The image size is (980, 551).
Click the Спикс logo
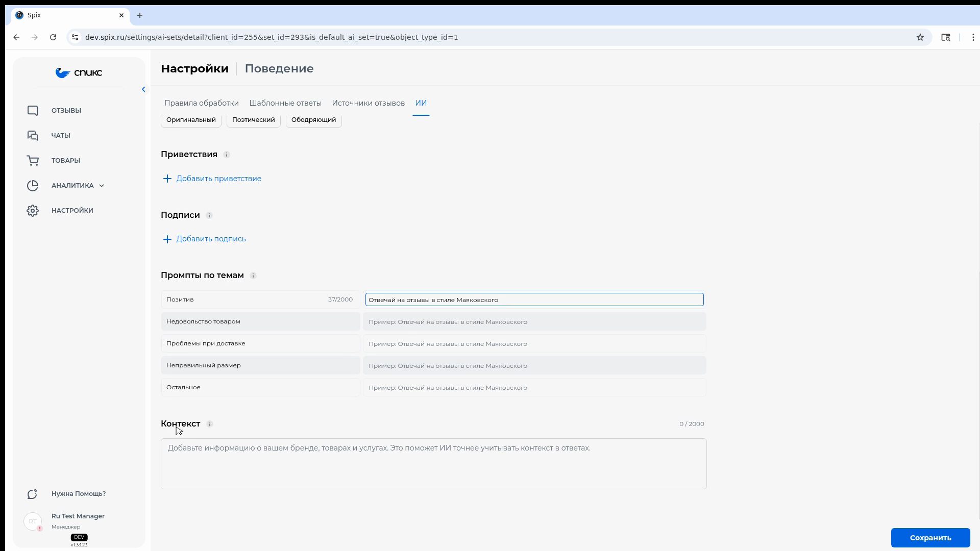(x=79, y=73)
